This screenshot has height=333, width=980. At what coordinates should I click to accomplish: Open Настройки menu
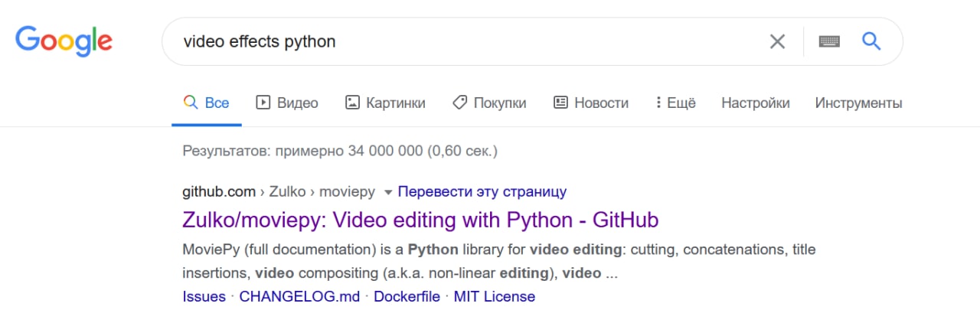coord(756,103)
